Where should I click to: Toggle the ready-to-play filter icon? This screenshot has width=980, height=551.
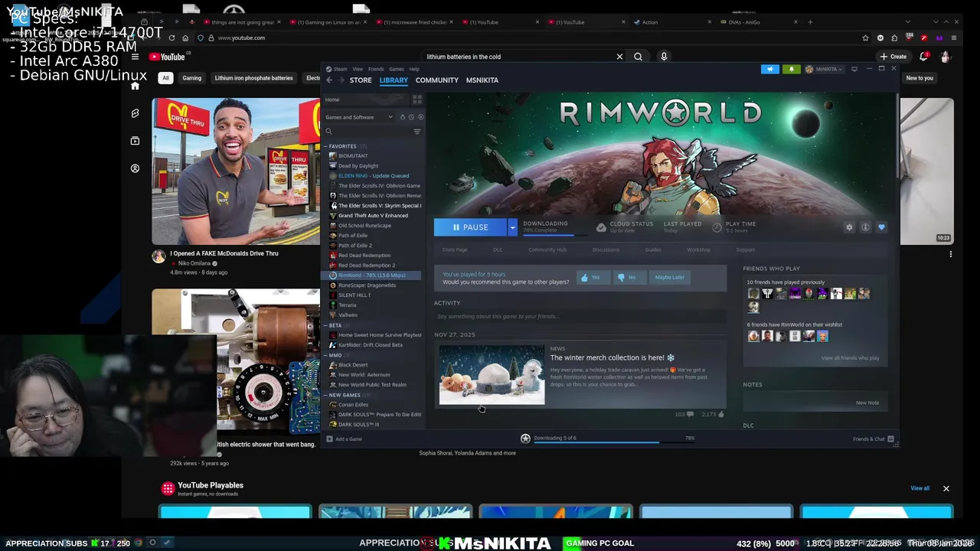[420, 117]
